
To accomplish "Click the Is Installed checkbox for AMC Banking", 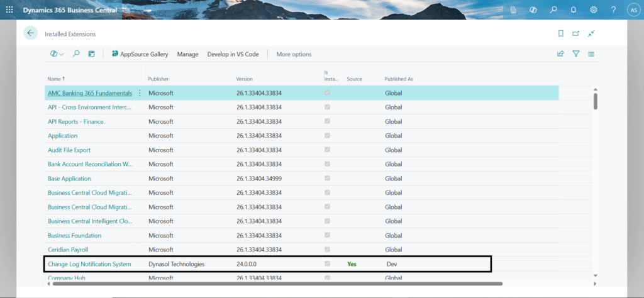I will pos(326,93).
